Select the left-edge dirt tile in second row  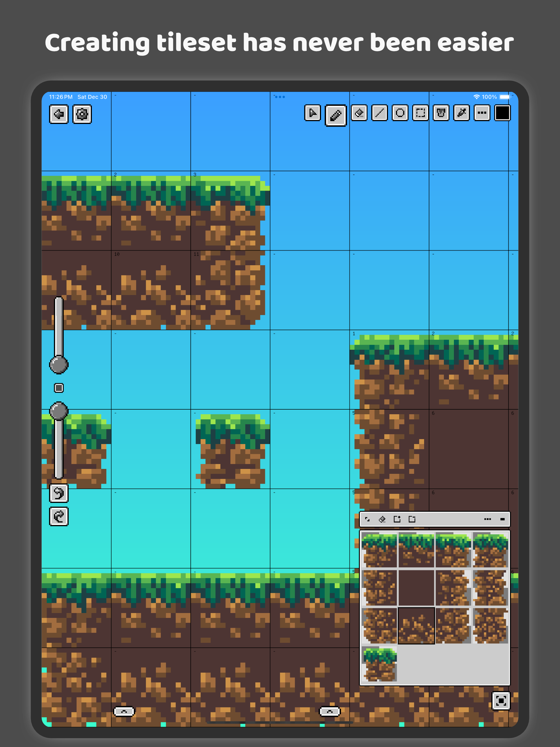379,588
